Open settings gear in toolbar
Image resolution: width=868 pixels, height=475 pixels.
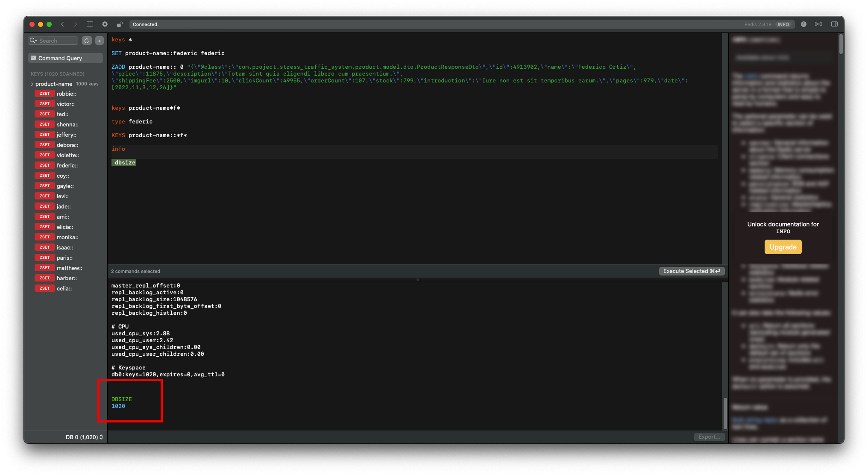tap(105, 24)
